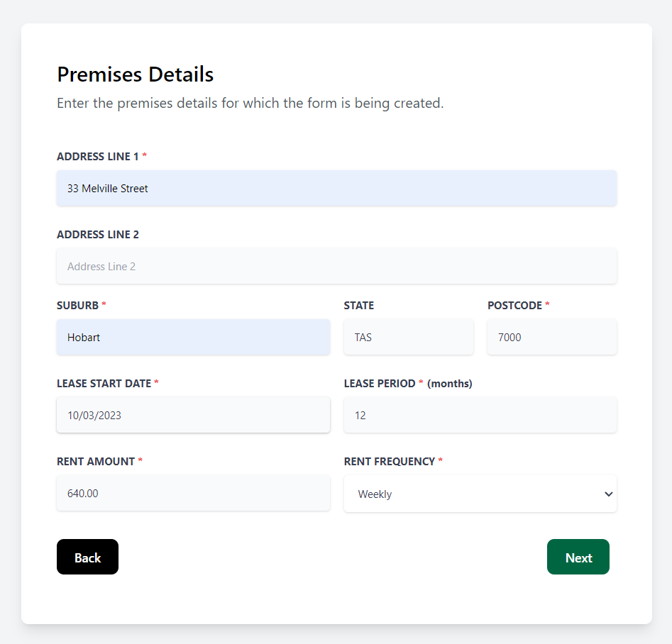The width and height of the screenshot is (672, 644).
Task: Click the empty Address Line 2 field
Action: [336, 266]
